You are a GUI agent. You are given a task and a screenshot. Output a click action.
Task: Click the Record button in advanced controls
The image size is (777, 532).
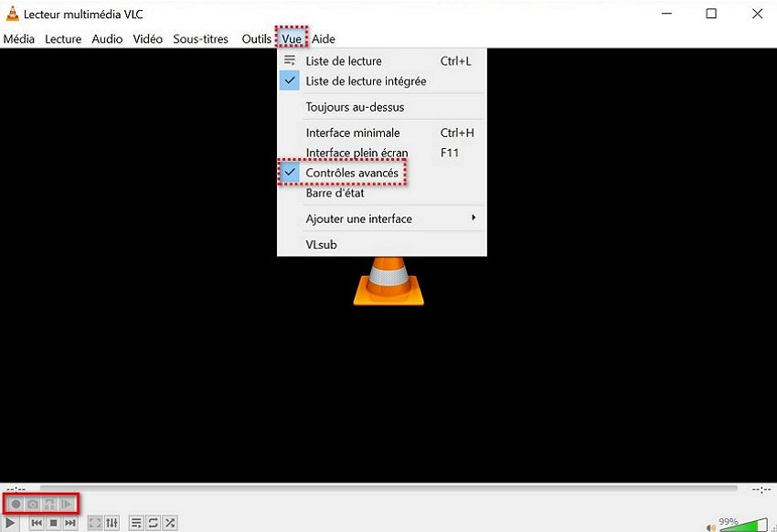click(x=16, y=504)
